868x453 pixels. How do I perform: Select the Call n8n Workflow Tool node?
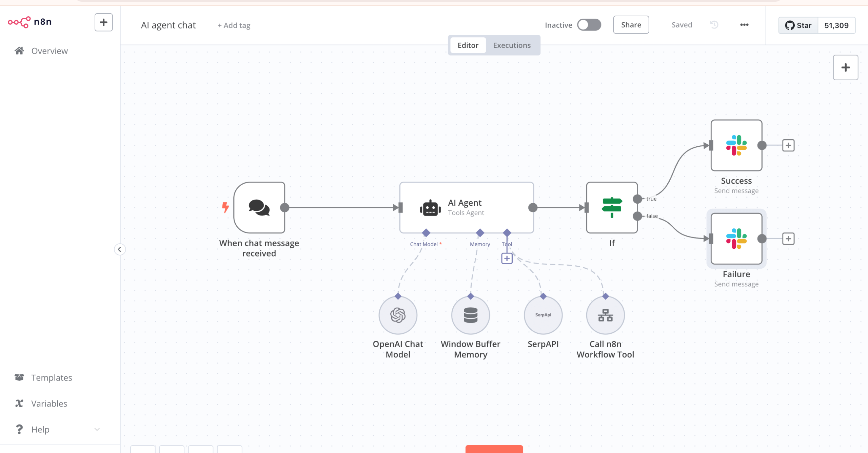(606, 315)
